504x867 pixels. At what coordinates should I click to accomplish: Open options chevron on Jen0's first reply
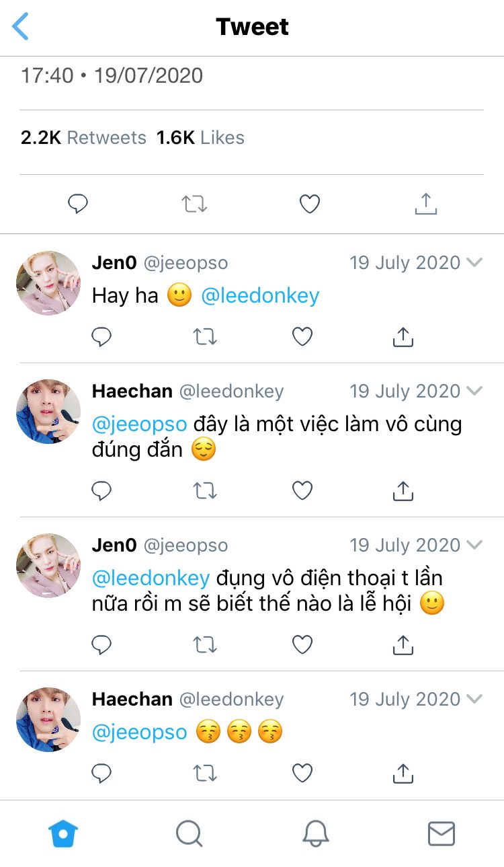click(x=474, y=262)
